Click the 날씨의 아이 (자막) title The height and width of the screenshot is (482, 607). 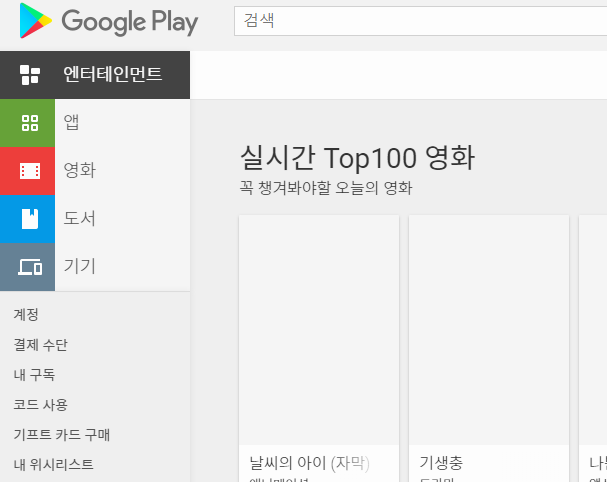click(309, 463)
